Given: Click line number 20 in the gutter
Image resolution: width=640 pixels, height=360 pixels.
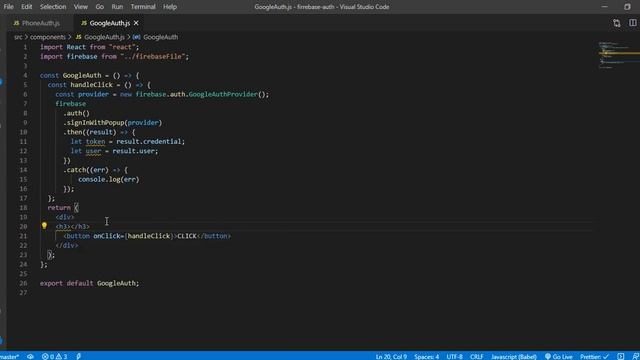Looking at the screenshot, I should point(23,227).
